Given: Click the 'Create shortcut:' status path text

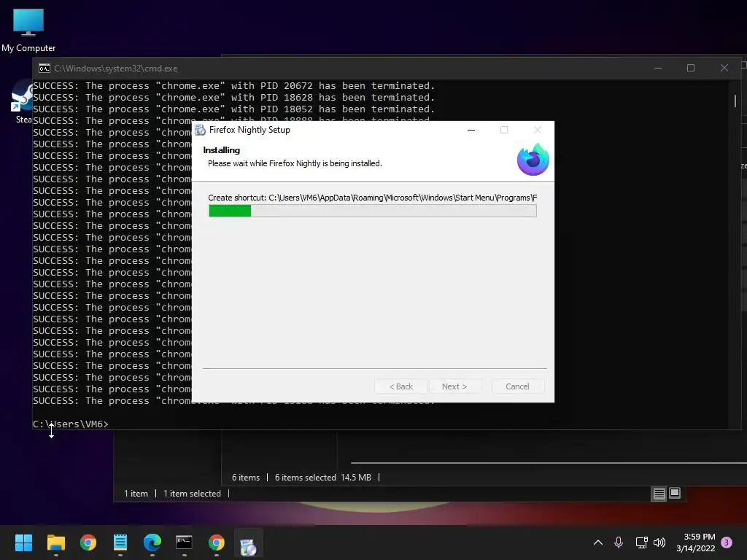Looking at the screenshot, I should pyautogui.click(x=373, y=198).
